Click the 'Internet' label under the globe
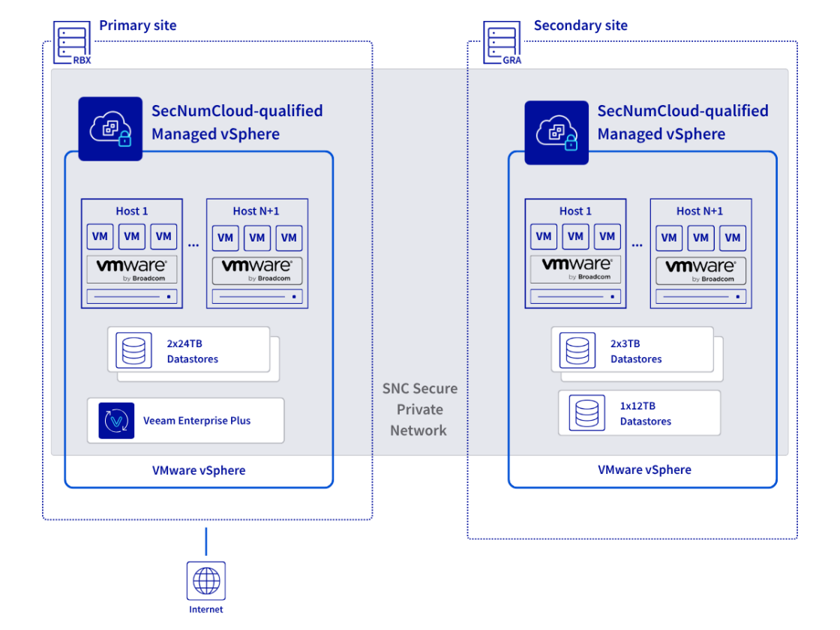Screen dimensions: 840x630 205,610
